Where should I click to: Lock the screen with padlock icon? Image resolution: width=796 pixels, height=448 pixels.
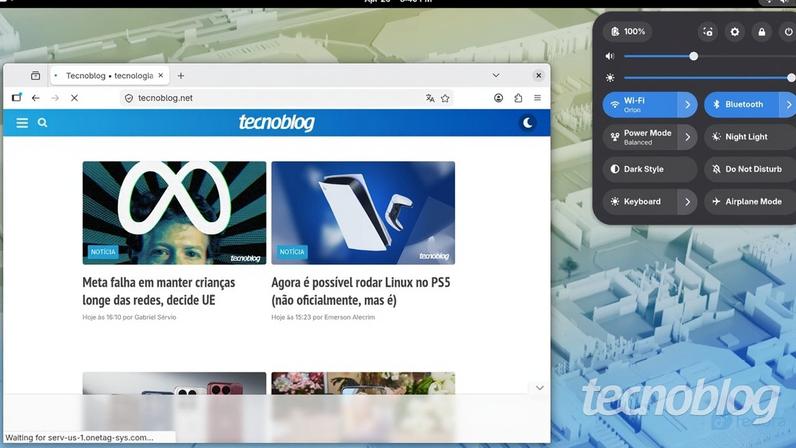[x=761, y=32]
